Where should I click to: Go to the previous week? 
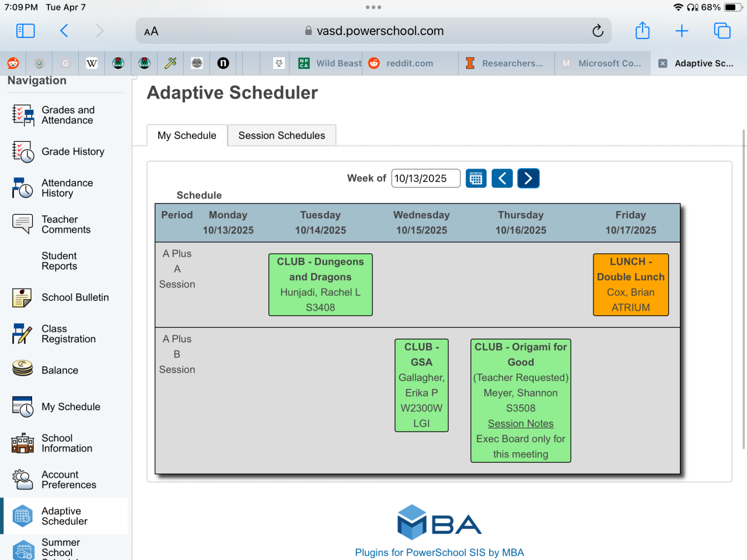tap(502, 178)
